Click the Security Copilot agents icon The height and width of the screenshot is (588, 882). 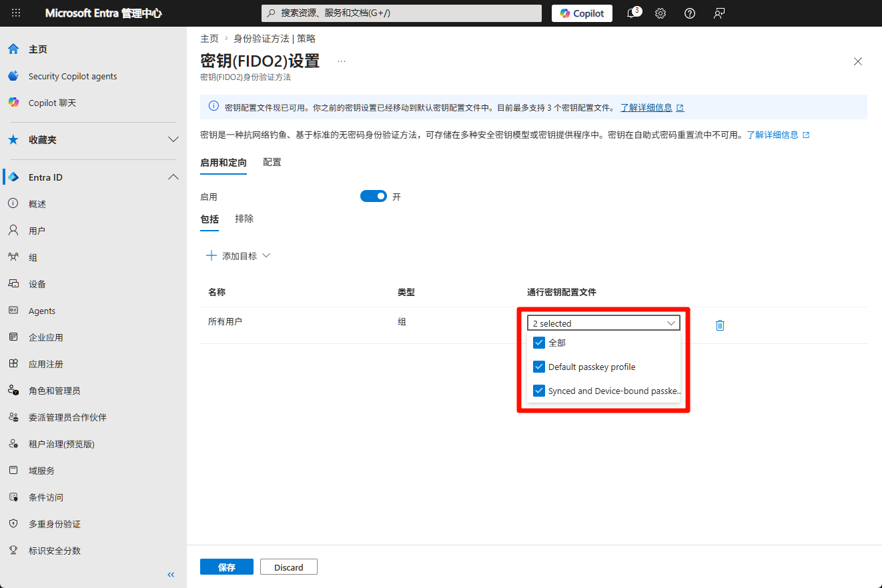(x=13, y=76)
